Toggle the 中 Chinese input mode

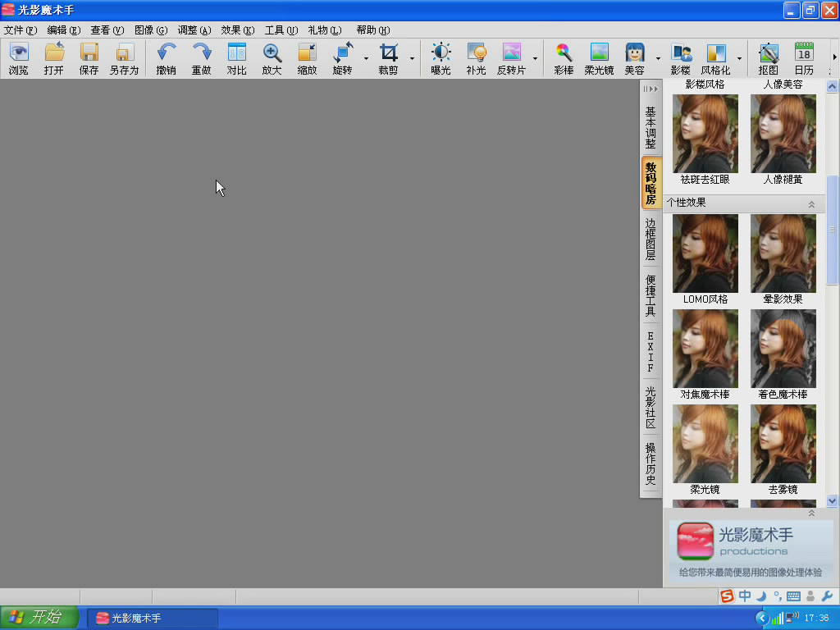(x=745, y=596)
